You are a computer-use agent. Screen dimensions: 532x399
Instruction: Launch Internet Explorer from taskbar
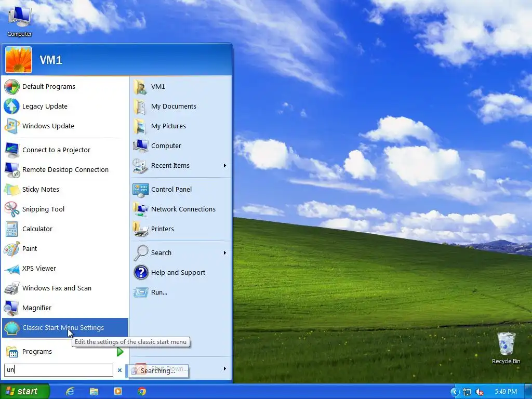click(x=70, y=391)
